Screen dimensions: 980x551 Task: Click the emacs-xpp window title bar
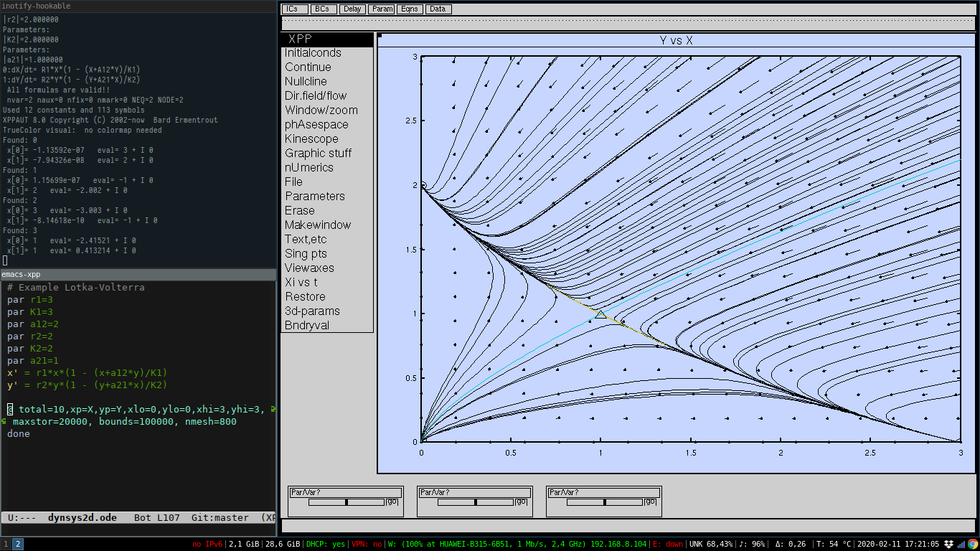point(138,274)
